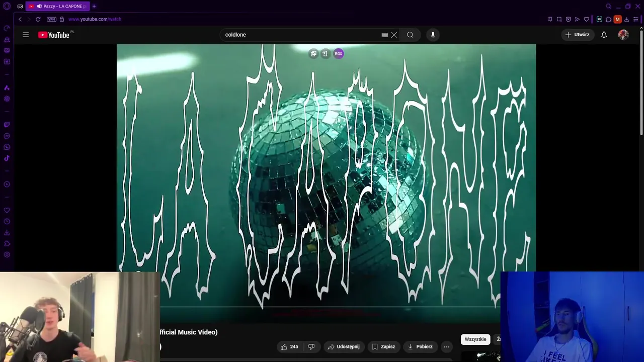Viewport: 644px width, 362px height.
Task: Click the green extension badge icon
Action: 599,19
